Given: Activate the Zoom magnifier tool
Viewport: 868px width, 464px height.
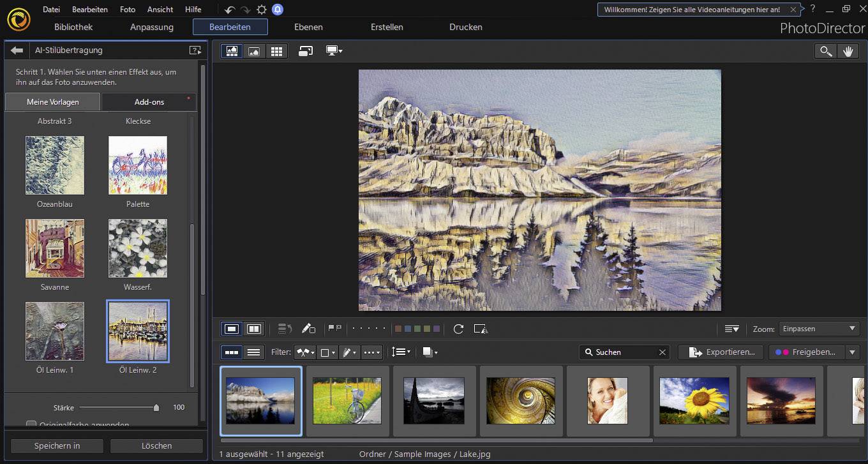Looking at the screenshot, I should [x=825, y=51].
